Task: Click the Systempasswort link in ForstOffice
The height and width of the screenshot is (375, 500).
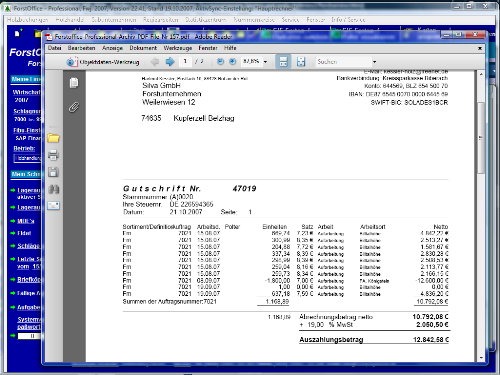Action: click(29, 323)
